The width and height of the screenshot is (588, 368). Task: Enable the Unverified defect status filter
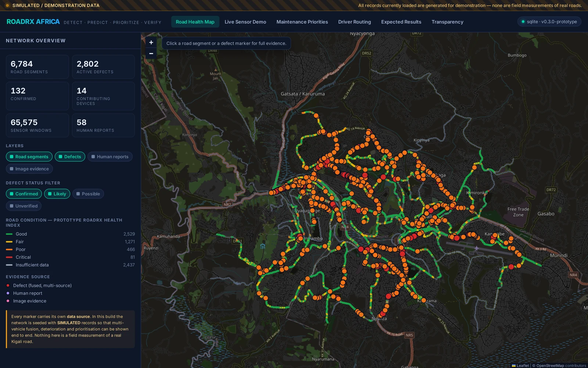click(24, 206)
